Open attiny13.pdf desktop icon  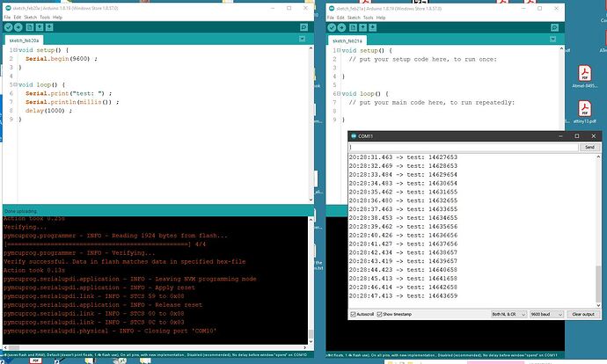point(584,112)
